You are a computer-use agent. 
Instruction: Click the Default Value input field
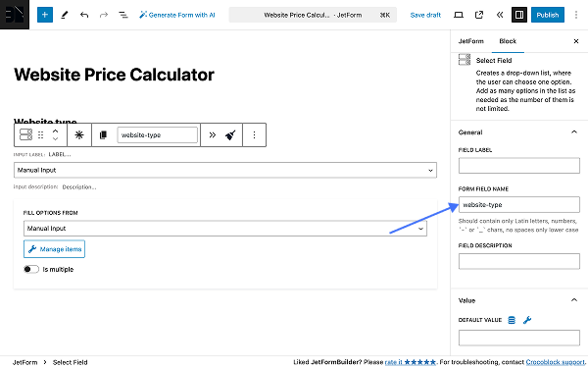[519, 338]
